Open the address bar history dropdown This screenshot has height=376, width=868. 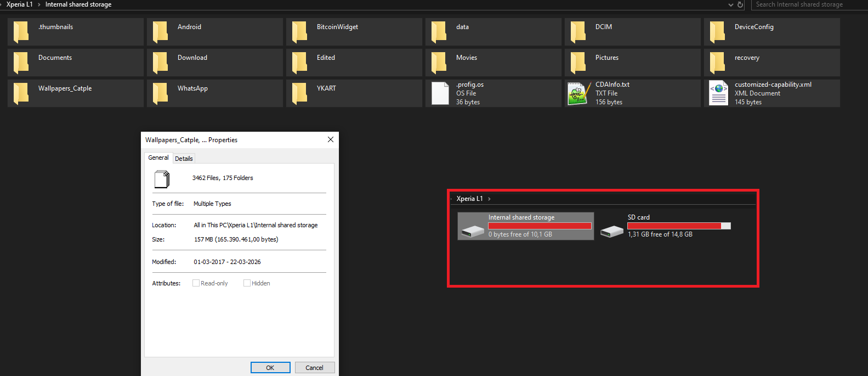click(730, 4)
